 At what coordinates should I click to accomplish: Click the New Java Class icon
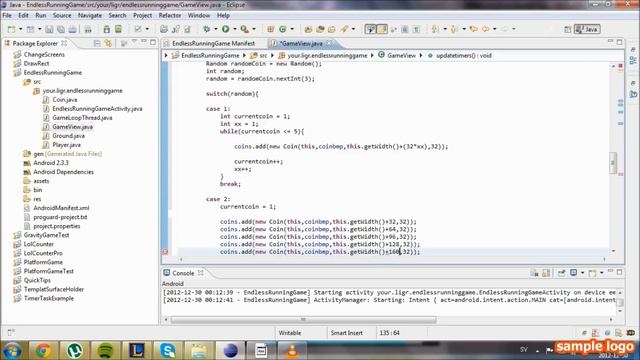point(282,29)
